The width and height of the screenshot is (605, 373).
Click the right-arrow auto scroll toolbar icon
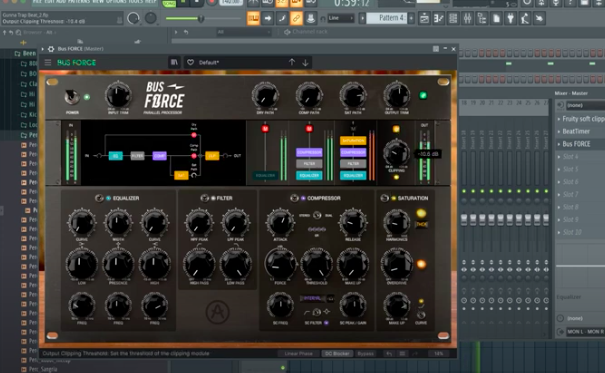(x=267, y=18)
